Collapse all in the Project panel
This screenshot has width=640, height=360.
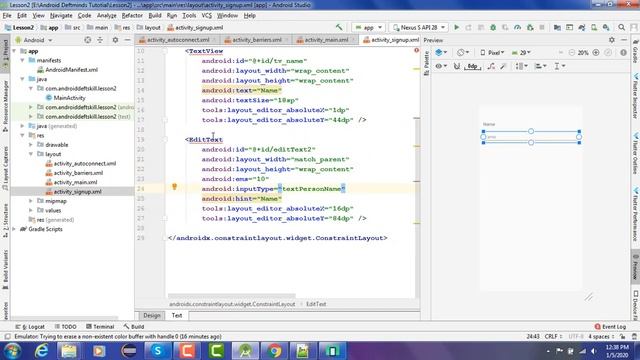click(x=100, y=40)
